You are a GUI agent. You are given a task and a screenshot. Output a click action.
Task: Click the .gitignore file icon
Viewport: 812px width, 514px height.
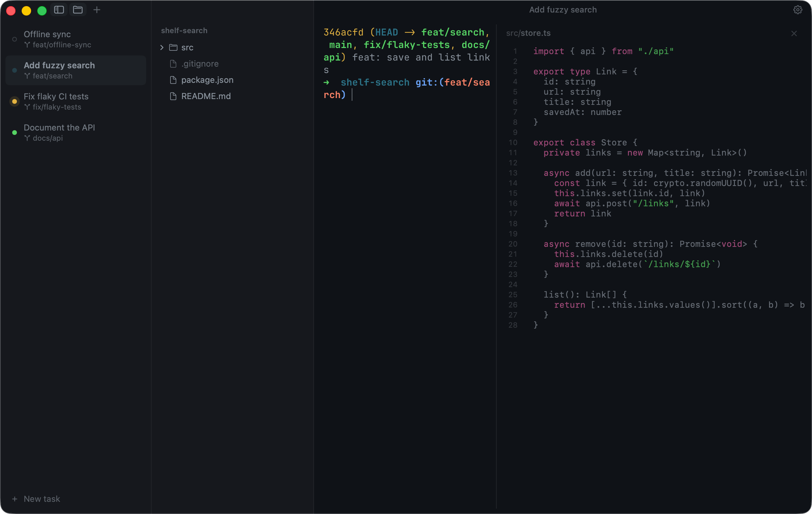click(173, 64)
